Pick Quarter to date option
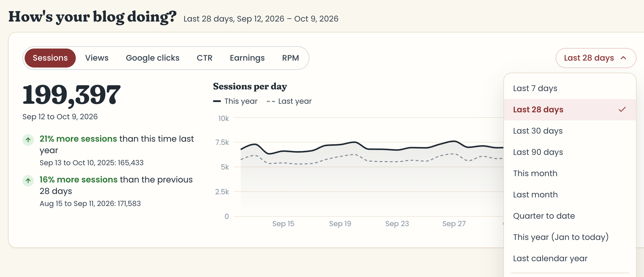Screen dimensions: 644x277 (570, 216)
